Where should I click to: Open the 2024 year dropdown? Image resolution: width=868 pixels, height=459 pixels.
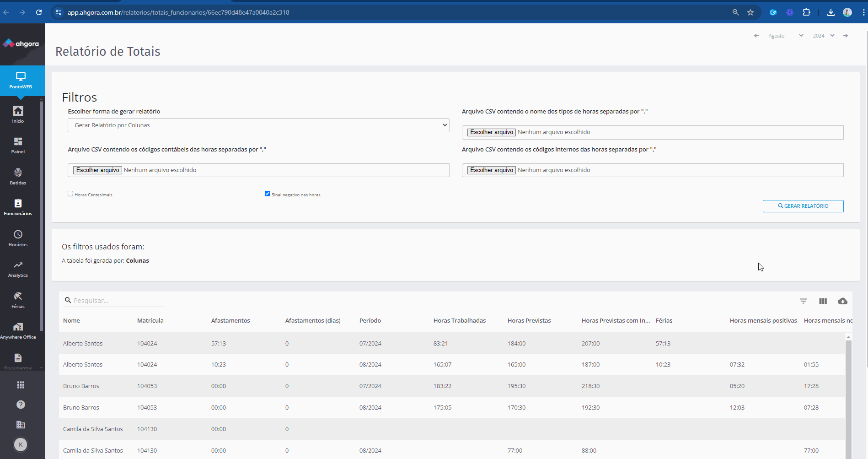(x=823, y=36)
